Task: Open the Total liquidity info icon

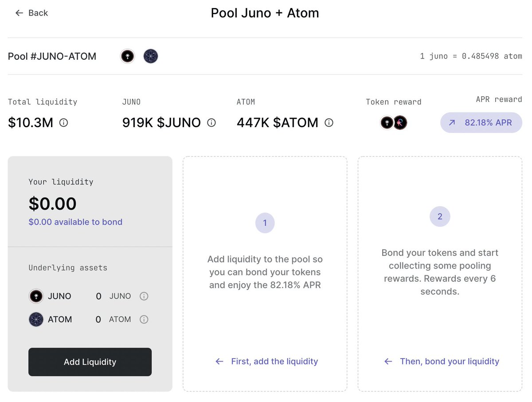Action: click(63, 123)
